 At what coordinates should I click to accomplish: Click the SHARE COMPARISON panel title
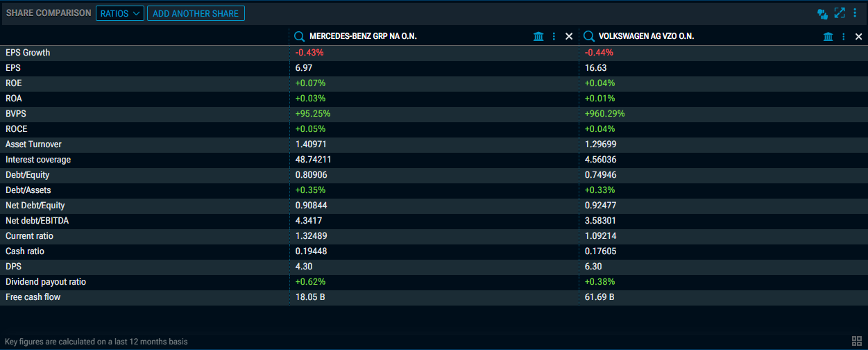coord(49,13)
